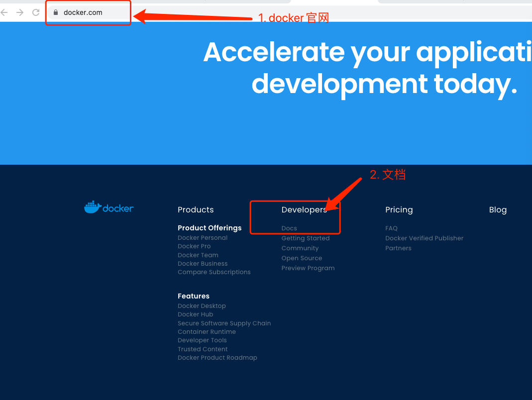Open the Docs link under Developers

click(x=289, y=228)
